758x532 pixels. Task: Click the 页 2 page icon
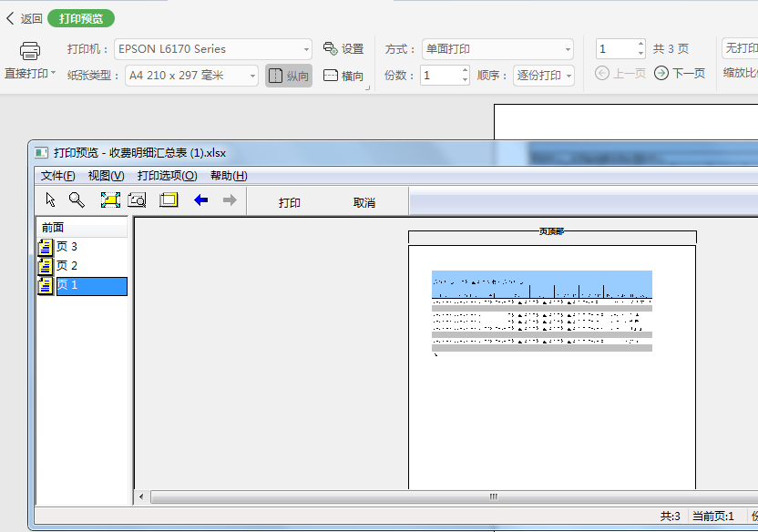click(x=46, y=266)
